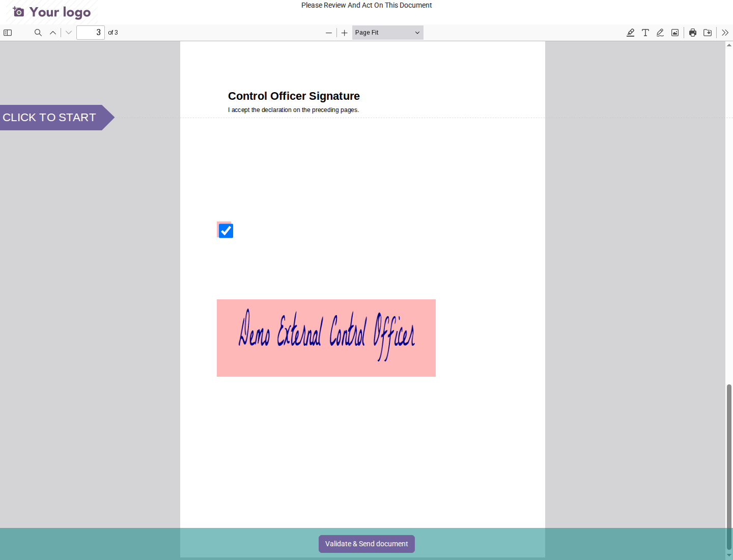This screenshot has width=733, height=560.
Task: Click the scrollbar up arrow
Action: click(x=729, y=45)
